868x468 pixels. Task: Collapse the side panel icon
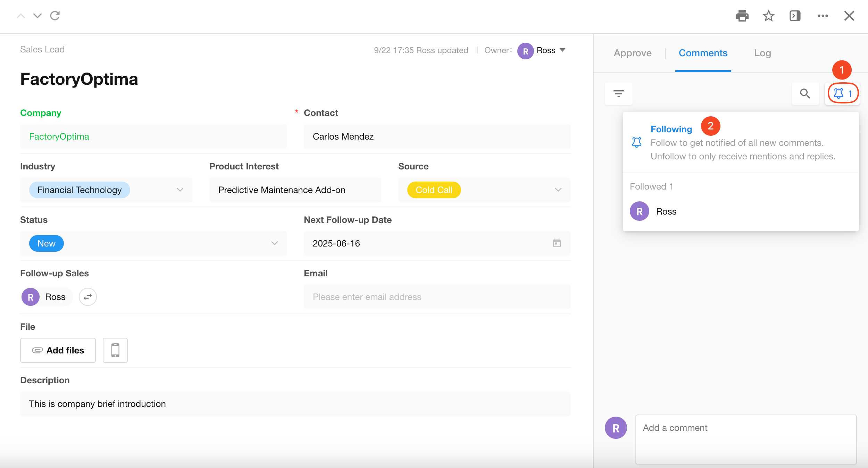(x=795, y=16)
